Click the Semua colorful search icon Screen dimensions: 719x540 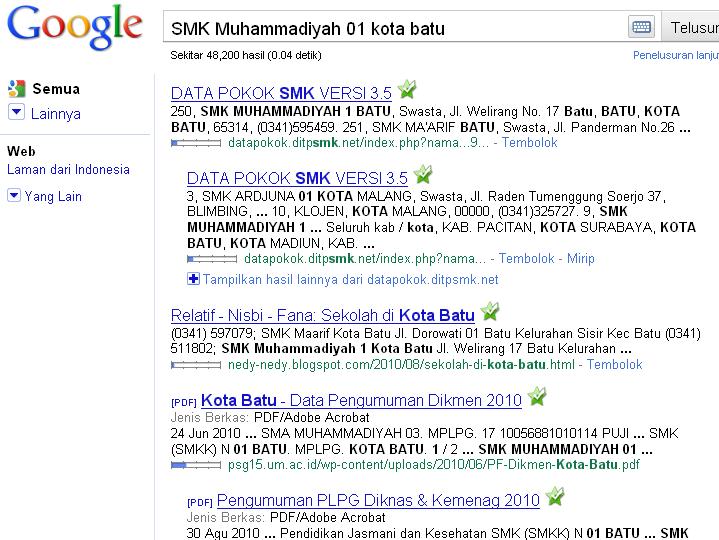(17, 88)
